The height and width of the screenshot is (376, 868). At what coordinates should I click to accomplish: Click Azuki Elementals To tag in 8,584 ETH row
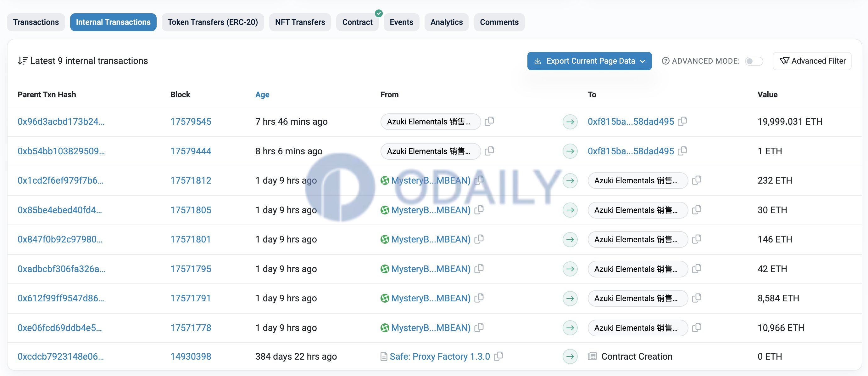click(637, 298)
